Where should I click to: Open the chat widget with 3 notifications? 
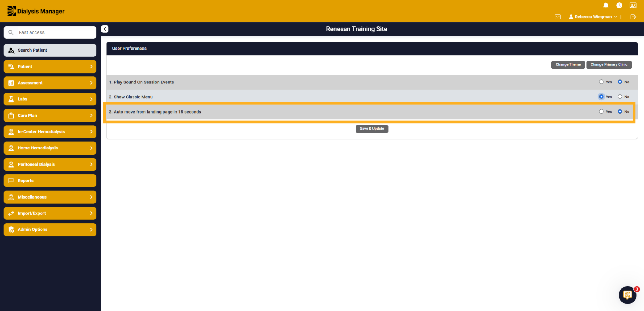coord(627,295)
